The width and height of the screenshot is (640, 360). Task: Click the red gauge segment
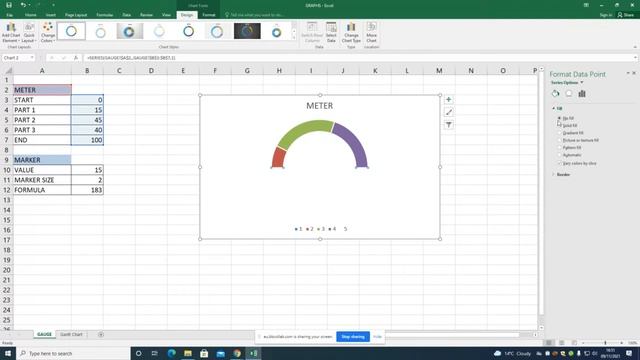click(x=278, y=158)
